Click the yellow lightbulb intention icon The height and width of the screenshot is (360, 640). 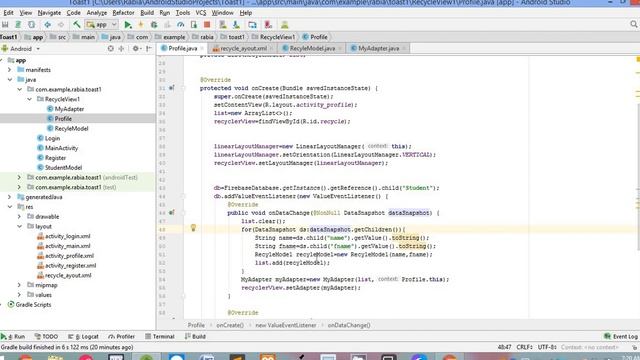[x=193, y=228]
